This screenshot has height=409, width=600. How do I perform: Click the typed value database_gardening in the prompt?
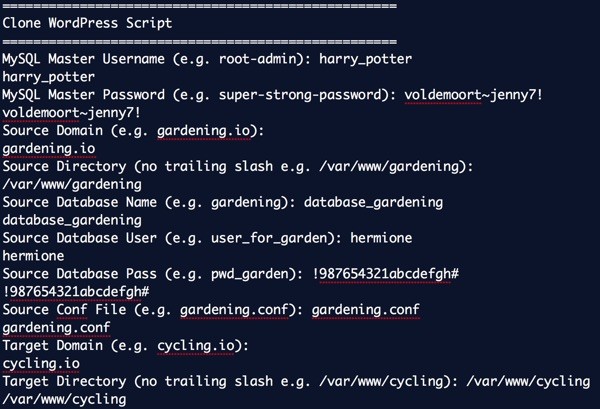tap(373, 202)
